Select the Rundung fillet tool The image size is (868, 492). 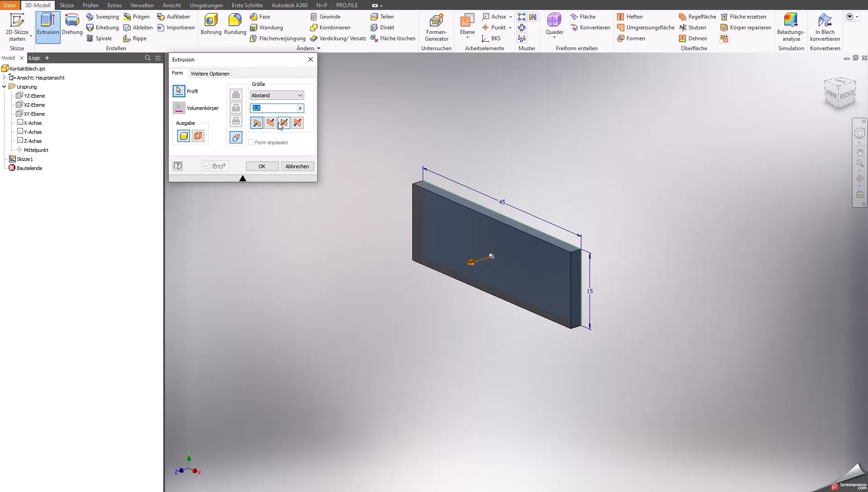(235, 25)
